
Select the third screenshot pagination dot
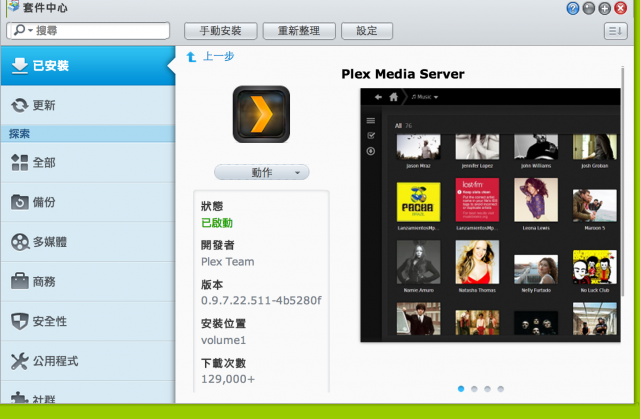[x=487, y=389]
